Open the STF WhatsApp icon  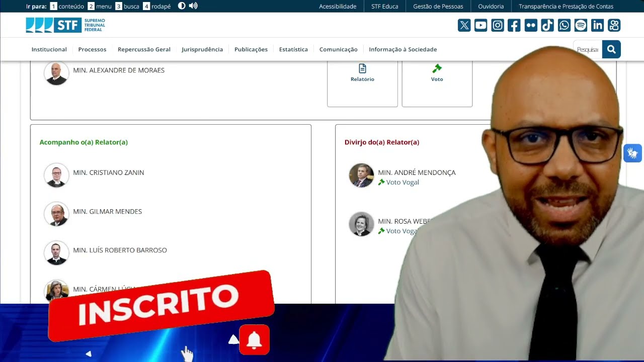(565, 25)
